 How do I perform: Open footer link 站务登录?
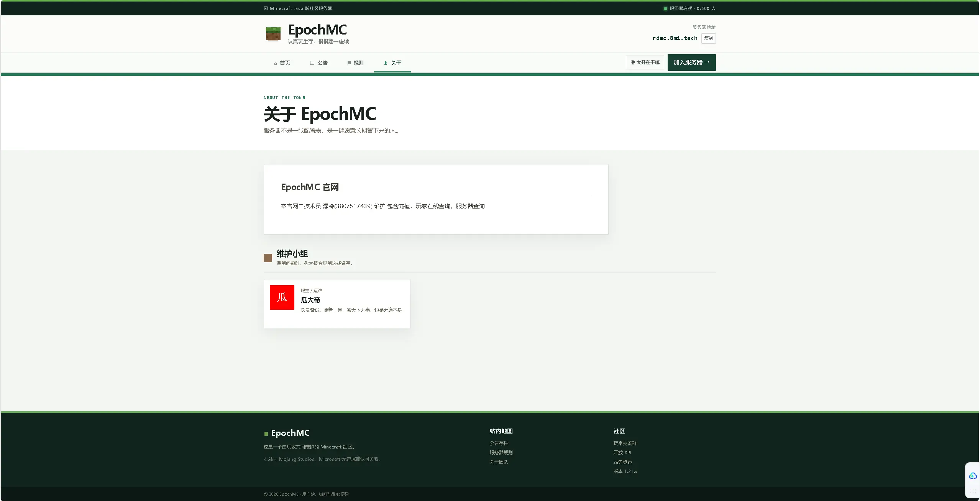(x=623, y=462)
